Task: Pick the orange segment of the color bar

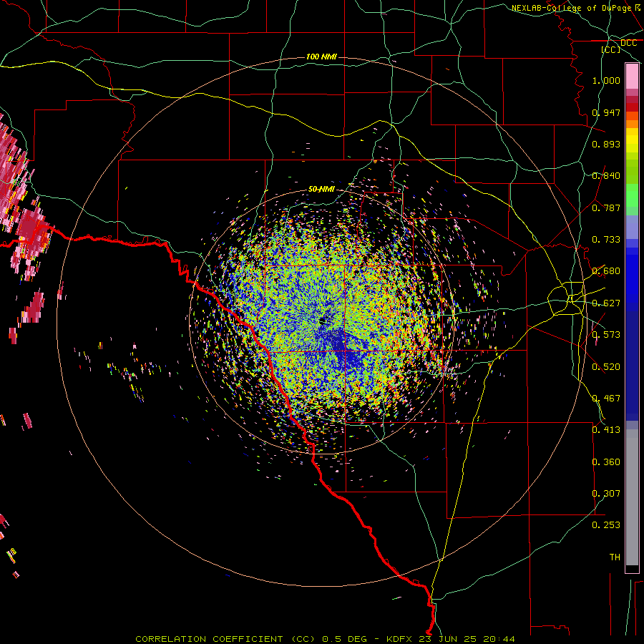Action: point(632,124)
